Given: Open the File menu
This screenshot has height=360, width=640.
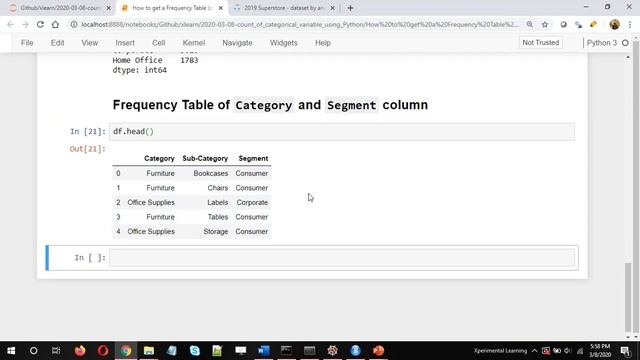Looking at the screenshot, I should tap(27, 43).
